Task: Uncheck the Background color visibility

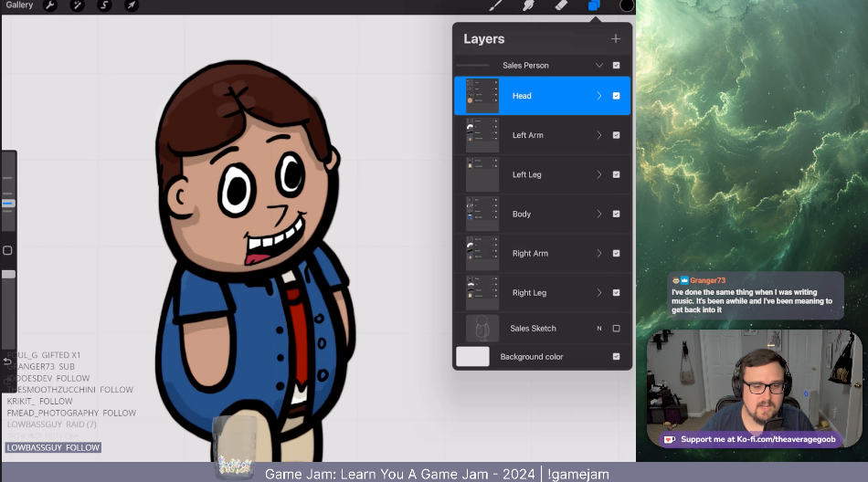Action: (x=616, y=357)
